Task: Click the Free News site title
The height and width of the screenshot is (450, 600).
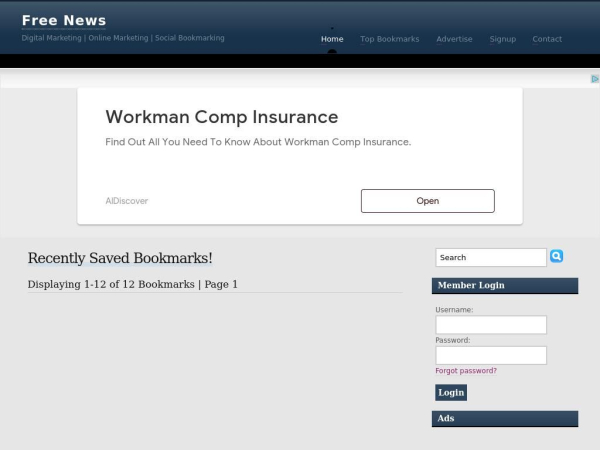Action: point(64,20)
